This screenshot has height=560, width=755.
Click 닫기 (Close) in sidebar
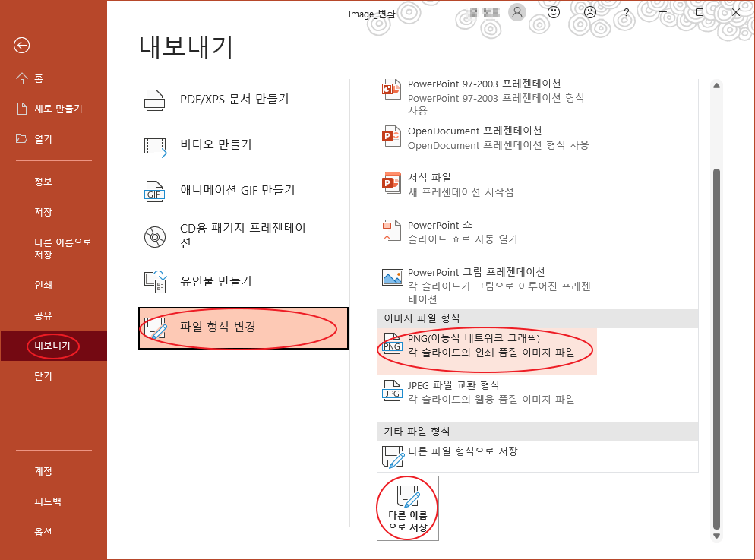(x=53, y=376)
